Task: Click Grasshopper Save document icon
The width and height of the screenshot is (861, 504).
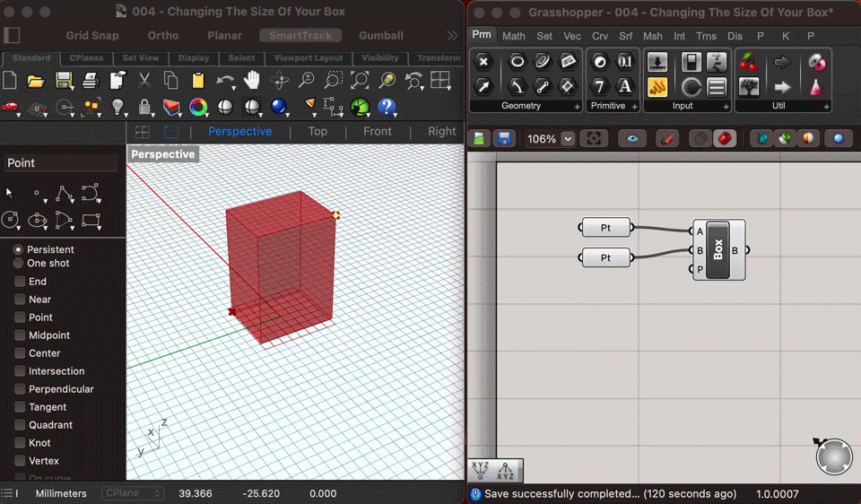Action: coord(504,139)
